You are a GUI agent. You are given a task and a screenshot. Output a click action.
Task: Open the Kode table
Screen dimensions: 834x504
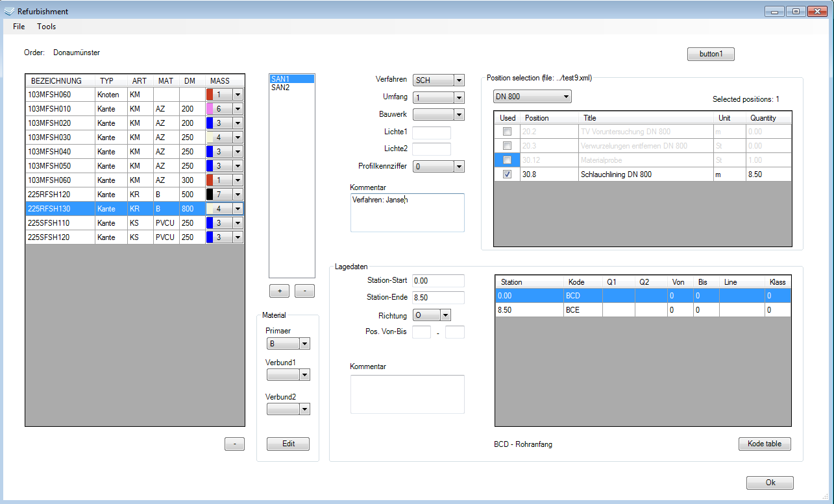765,444
